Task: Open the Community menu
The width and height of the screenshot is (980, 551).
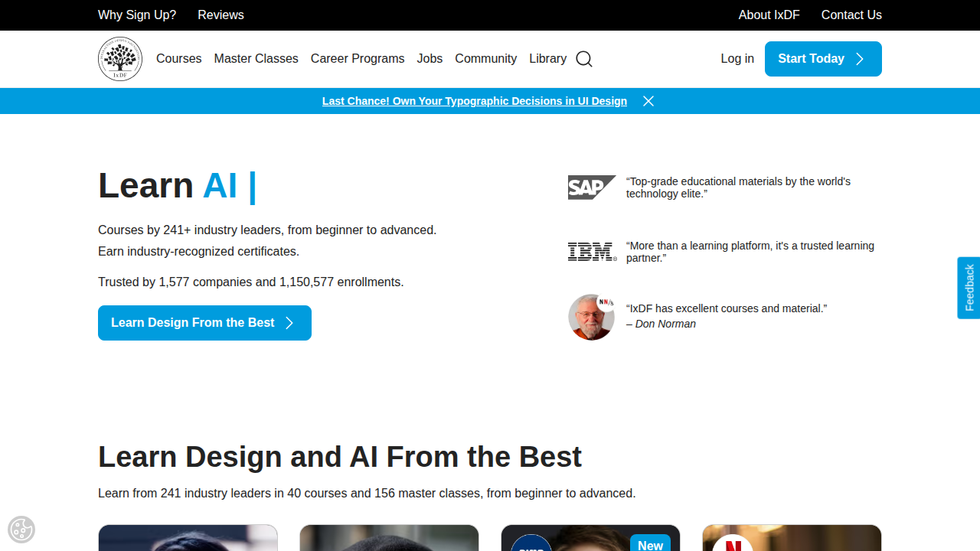Action: [x=485, y=59]
